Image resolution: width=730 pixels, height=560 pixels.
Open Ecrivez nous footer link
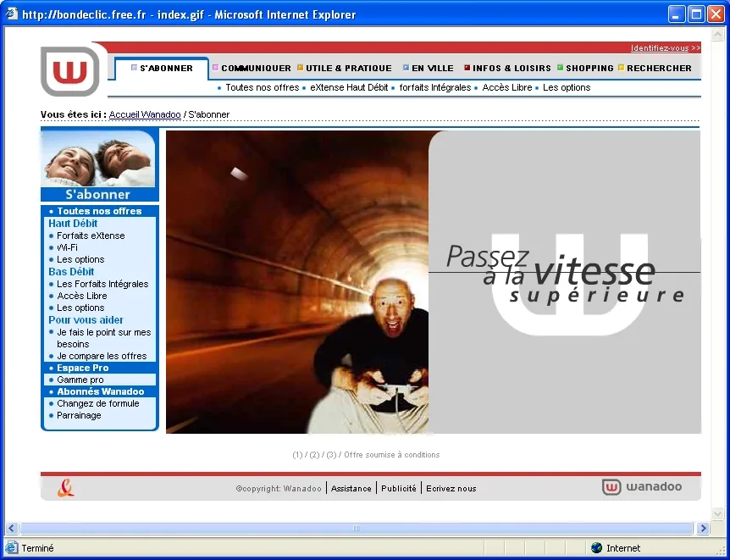coord(451,488)
